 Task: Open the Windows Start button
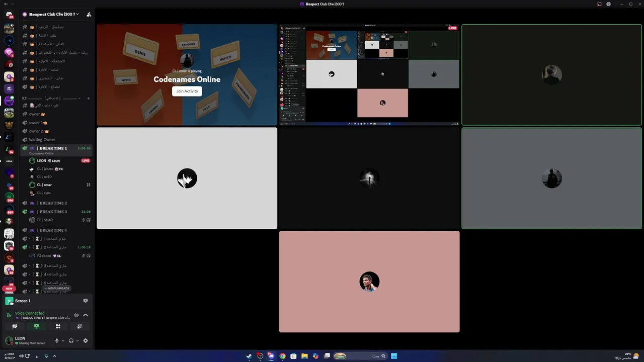pos(394,356)
